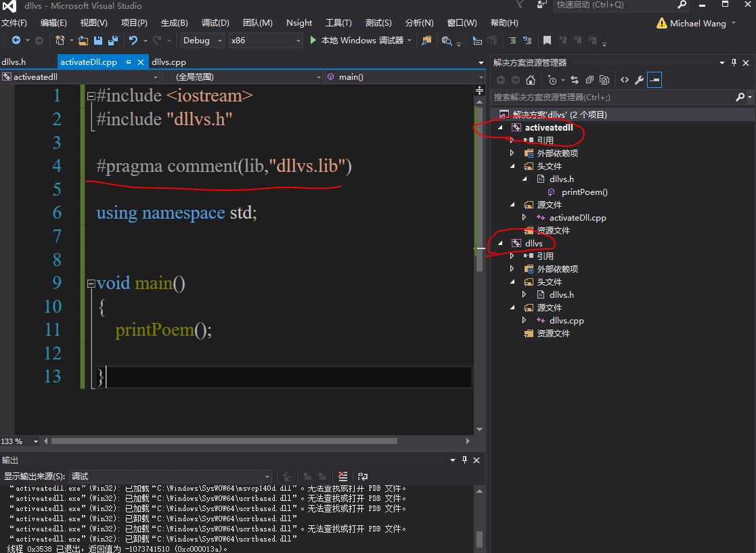756x553 pixels.
Task: Pin the activateDll.cpp tab
Action: 129,62
